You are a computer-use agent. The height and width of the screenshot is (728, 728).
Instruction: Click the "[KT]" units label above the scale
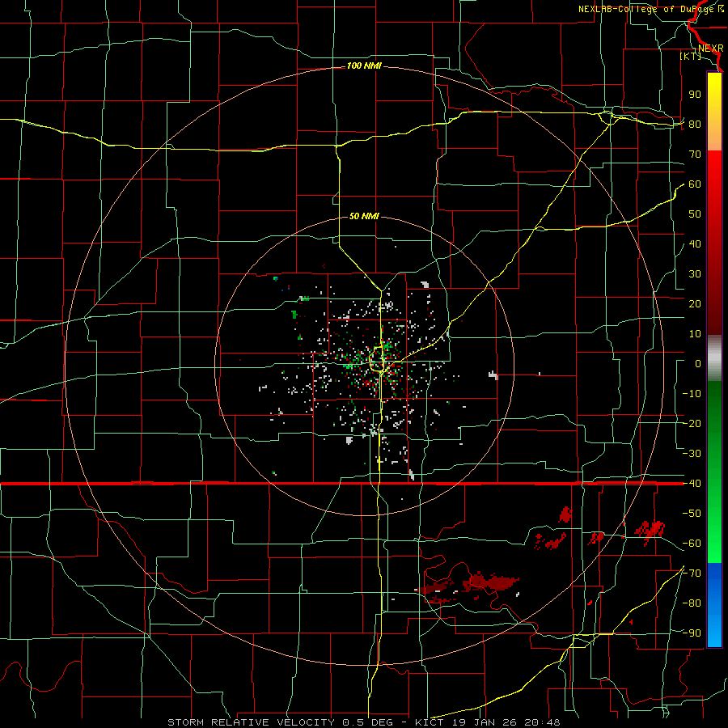click(691, 56)
